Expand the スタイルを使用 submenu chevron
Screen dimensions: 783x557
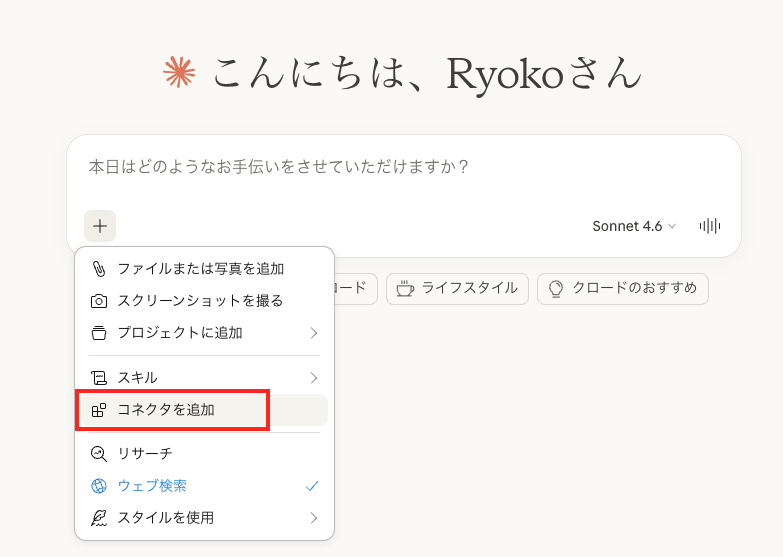[x=313, y=518]
